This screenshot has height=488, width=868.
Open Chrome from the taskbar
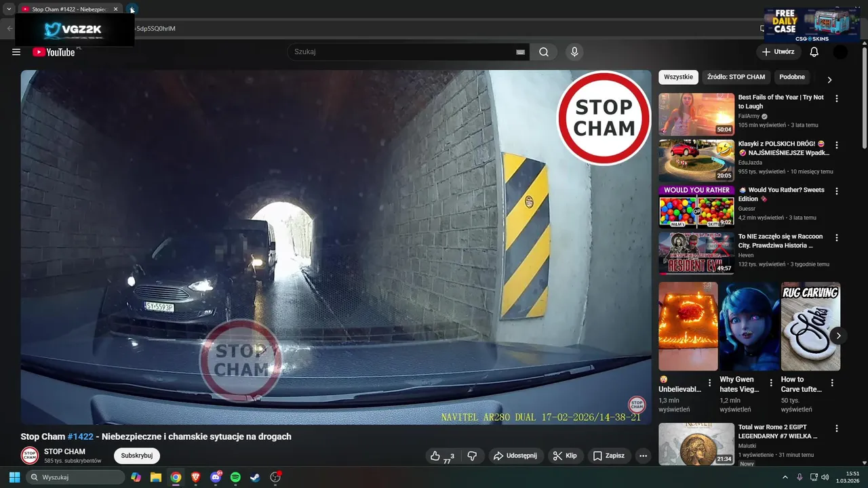pos(176,477)
